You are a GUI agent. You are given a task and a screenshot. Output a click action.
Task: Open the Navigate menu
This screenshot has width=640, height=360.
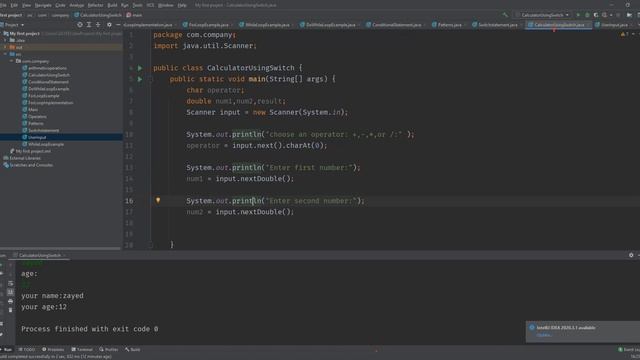pos(43,5)
